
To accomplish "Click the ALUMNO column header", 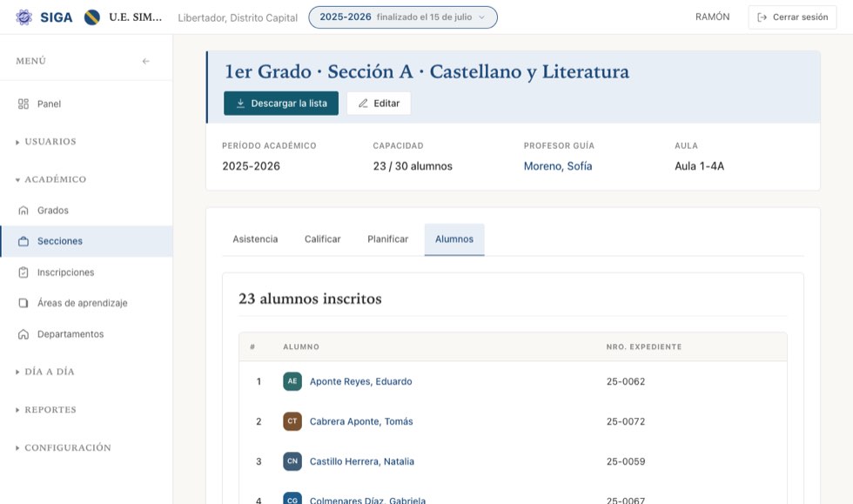I will click(x=301, y=346).
